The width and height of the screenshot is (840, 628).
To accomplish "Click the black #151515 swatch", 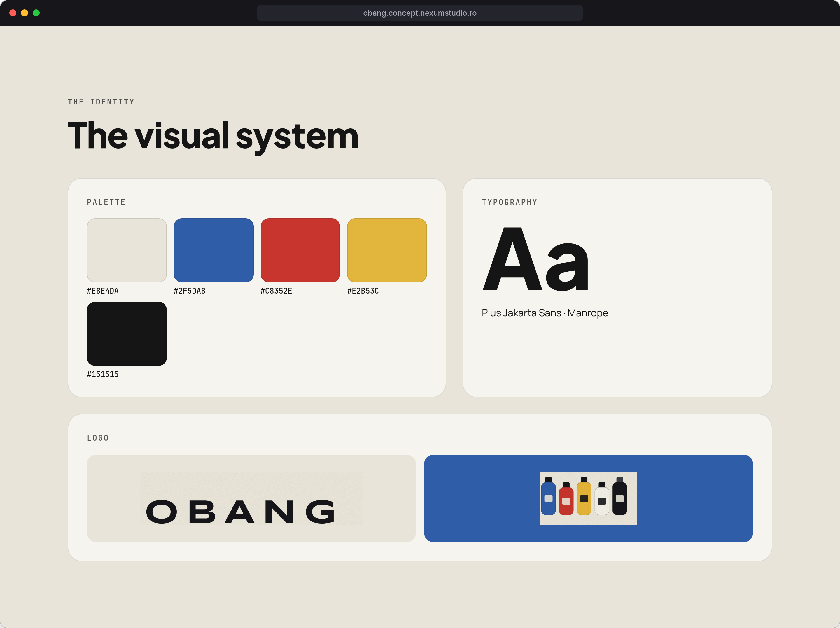I will coord(127,334).
